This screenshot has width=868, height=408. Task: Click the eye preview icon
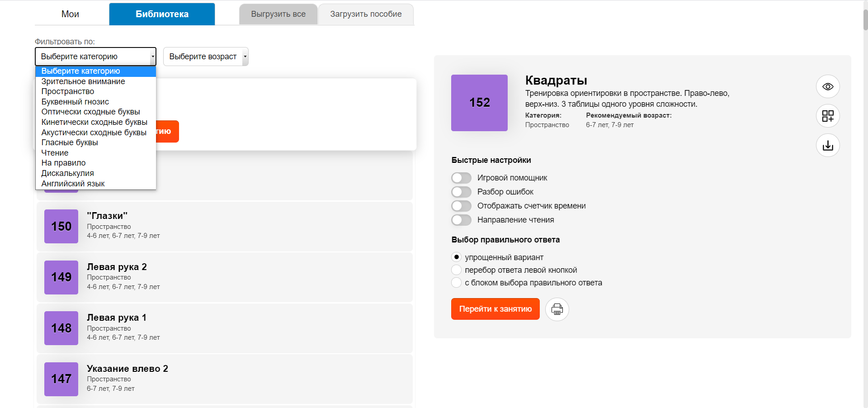827,86
